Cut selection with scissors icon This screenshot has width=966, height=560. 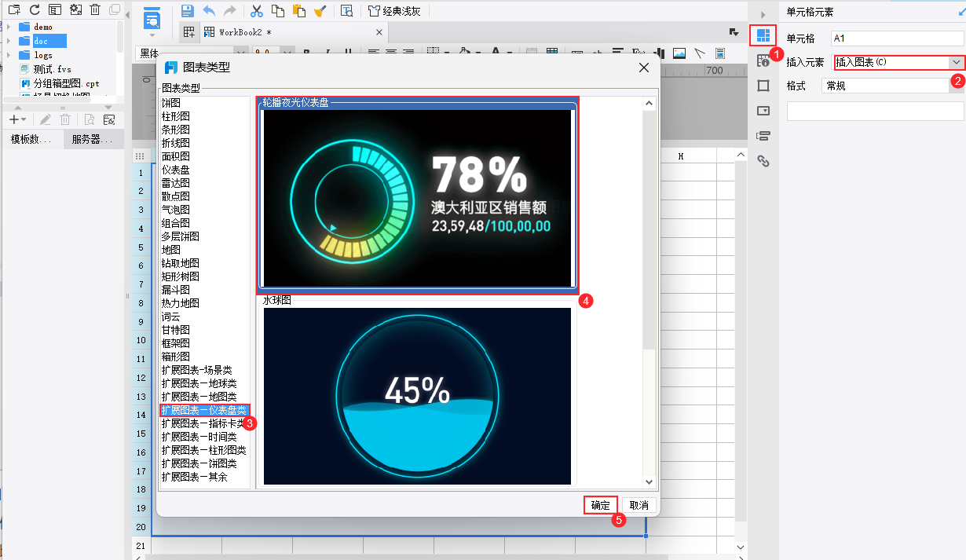[x=256, y=11]
